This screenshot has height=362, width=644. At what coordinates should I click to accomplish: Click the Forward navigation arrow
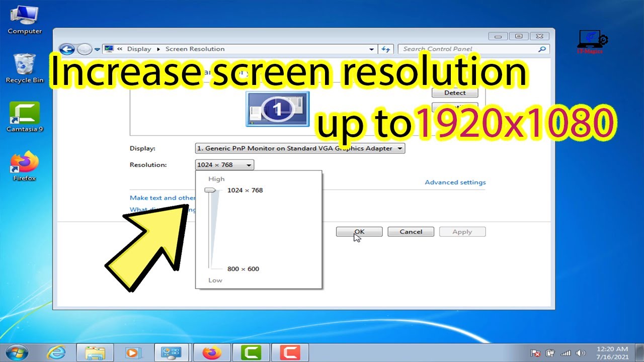coord(85,49)
